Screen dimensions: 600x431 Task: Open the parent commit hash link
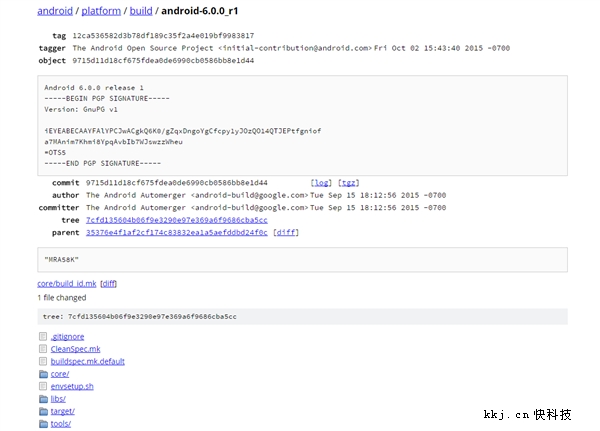176,232
